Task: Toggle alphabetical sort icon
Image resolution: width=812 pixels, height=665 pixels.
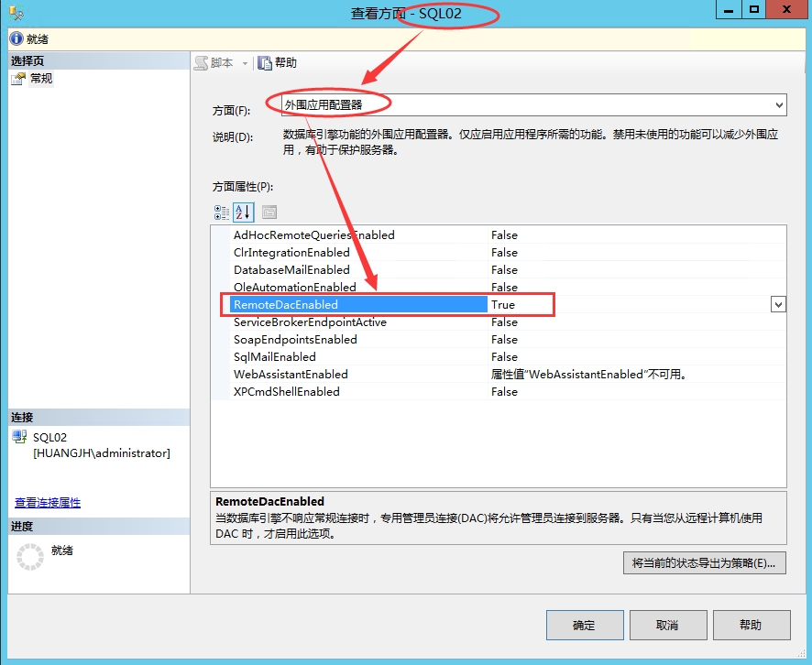Action: pyautogui.click(x=244, y=213)
